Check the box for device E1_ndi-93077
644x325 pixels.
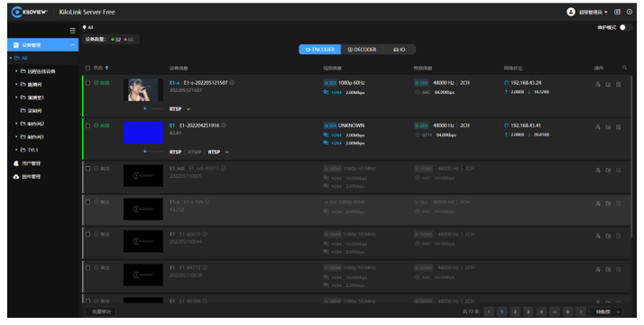click(87, 168)
